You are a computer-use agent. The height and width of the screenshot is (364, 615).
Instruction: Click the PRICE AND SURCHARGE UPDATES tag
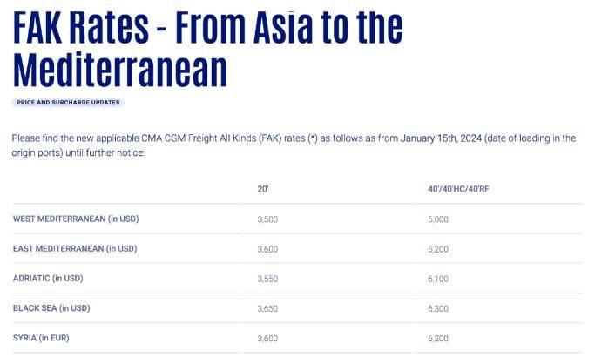point(68,103)
